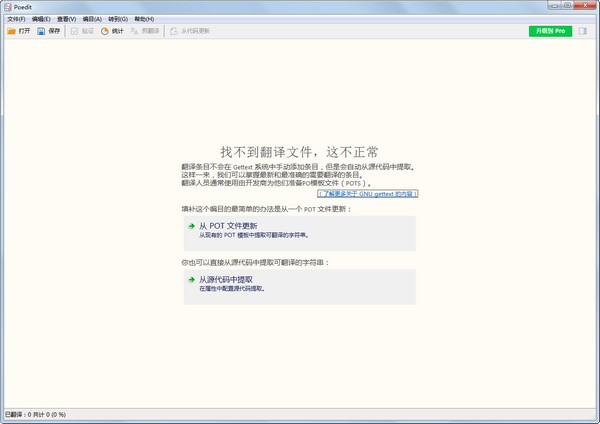Click the green arrow beside 从源代码中提取
Viewport: 600px width, 424px height.
click(x=192, y=280)
